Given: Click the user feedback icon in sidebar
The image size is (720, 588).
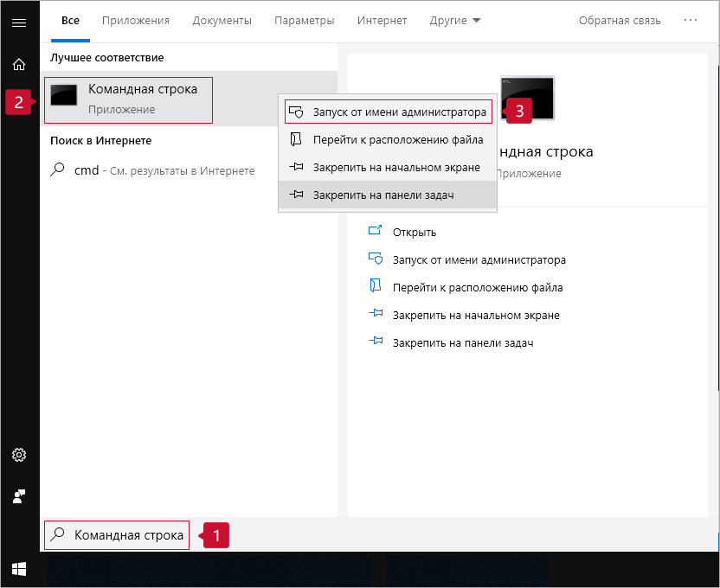Looking at the screenshot, I should pos(18,496).
